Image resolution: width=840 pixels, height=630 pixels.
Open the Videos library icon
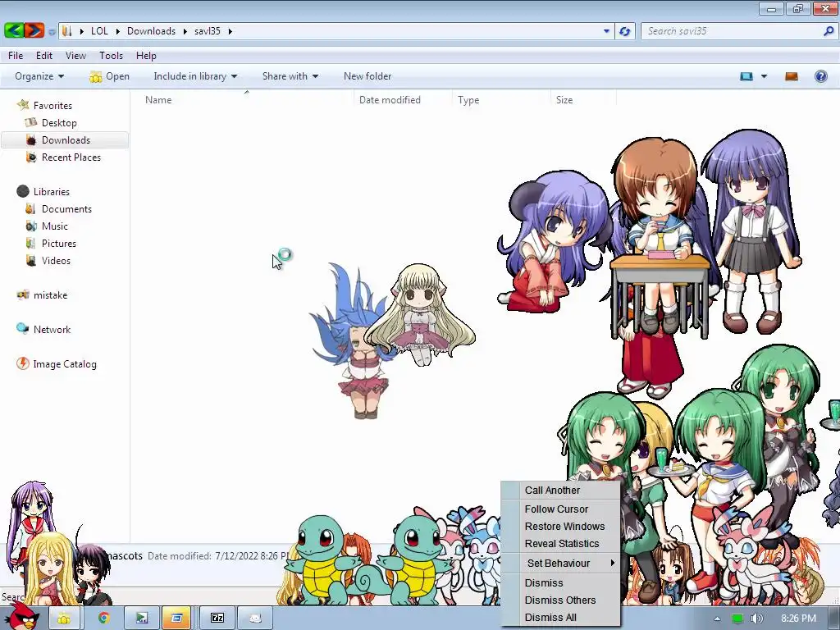(31, 260)
